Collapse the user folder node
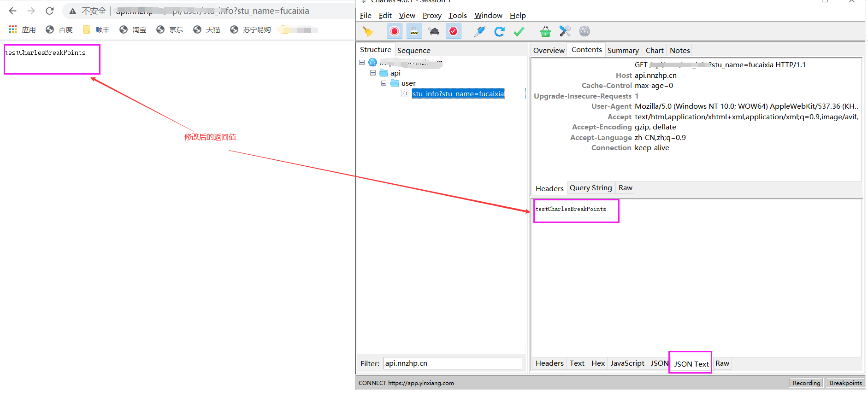Screen dimensions: 868x397 (384, 83)
